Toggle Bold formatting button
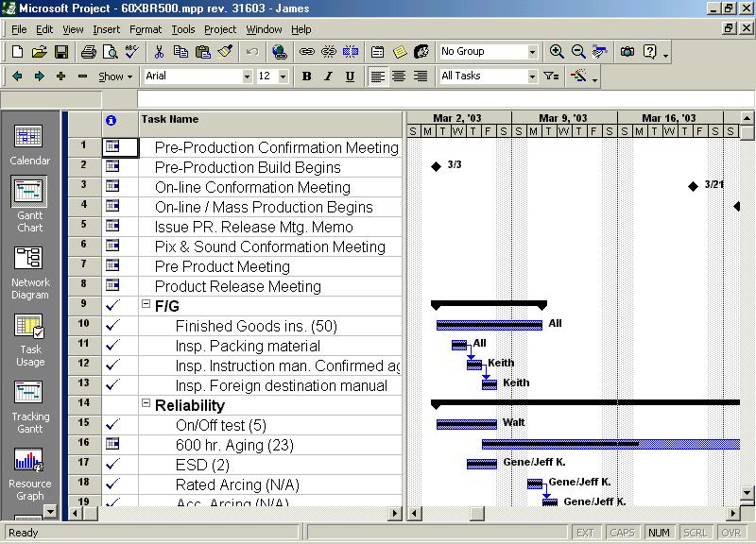Screen dimensions: 756x544 pos(306,76)
